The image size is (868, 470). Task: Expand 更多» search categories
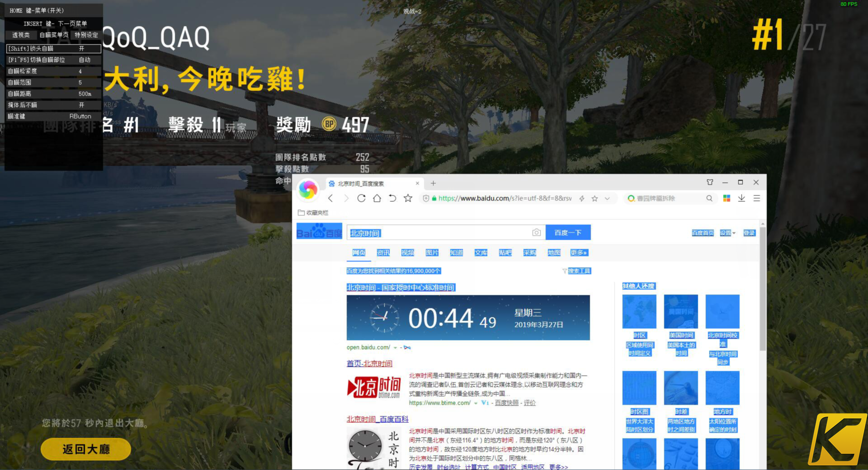point(579,253)
